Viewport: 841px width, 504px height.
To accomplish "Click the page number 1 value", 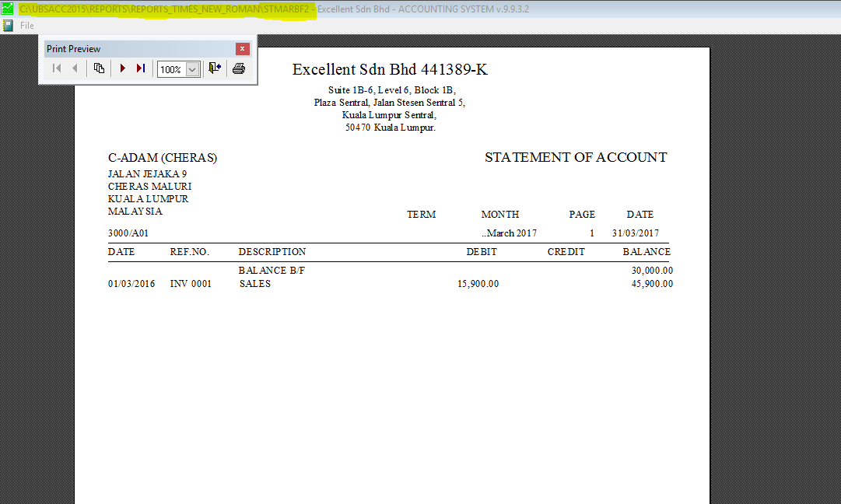I will pyautogui.click(x=592, y=233).
